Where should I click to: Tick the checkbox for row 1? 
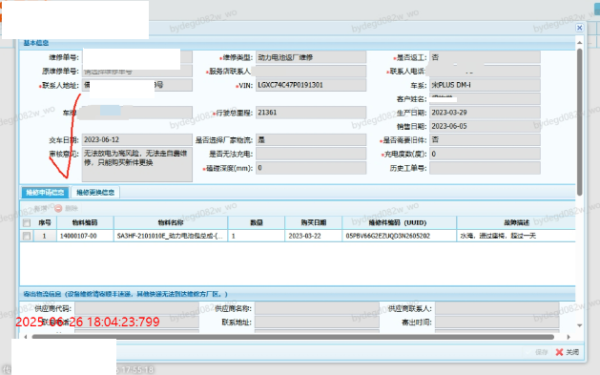pyautogui.click(x=26, y=236)
